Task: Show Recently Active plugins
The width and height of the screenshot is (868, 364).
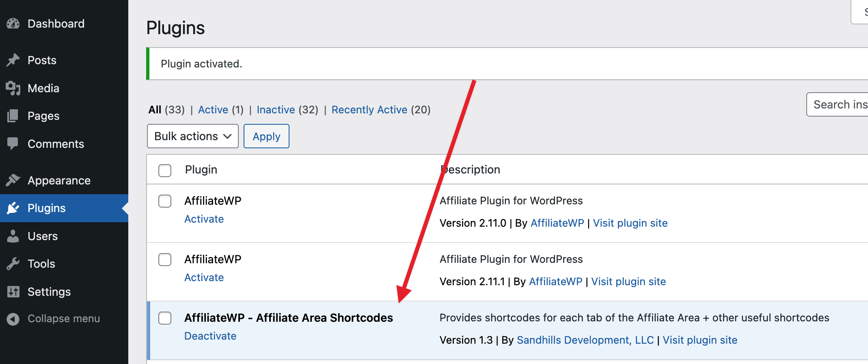Action: coord(369,110)
